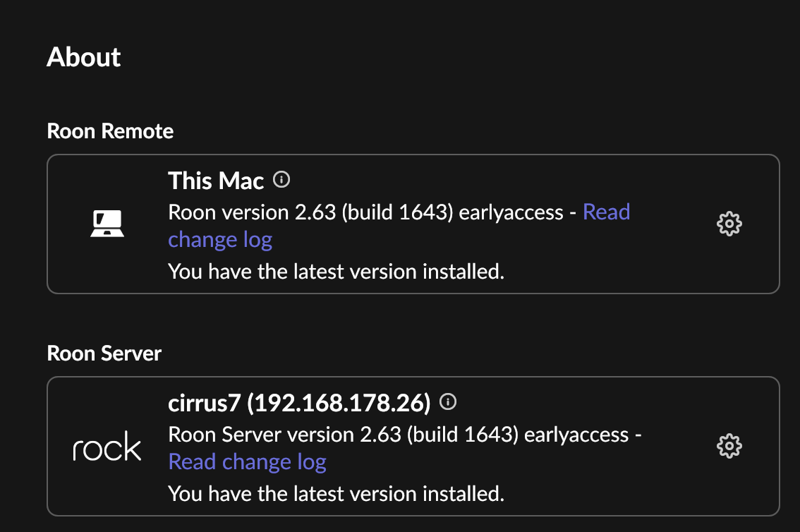Click the cirrus7 server name
The width and height of the screenshot is (800, 532).
tap(204, 403)
